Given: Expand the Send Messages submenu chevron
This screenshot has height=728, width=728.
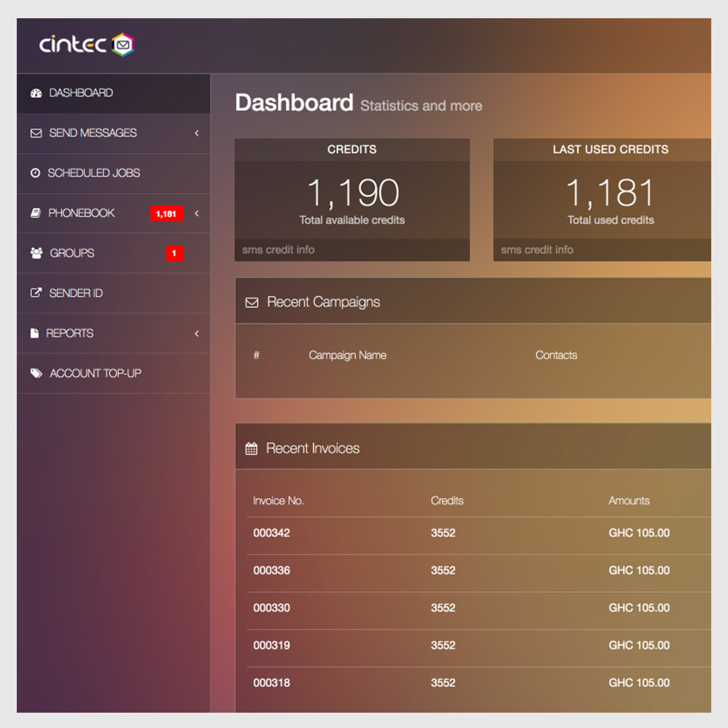Looking at the screenshot, I should tap(197, 133).
